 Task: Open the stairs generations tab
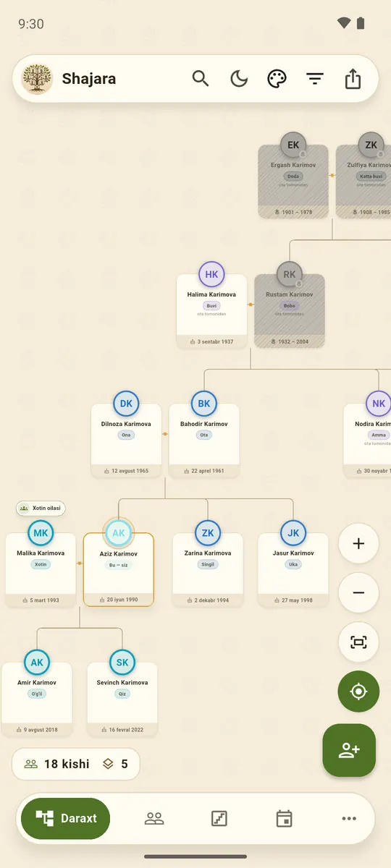coord(219,818)
